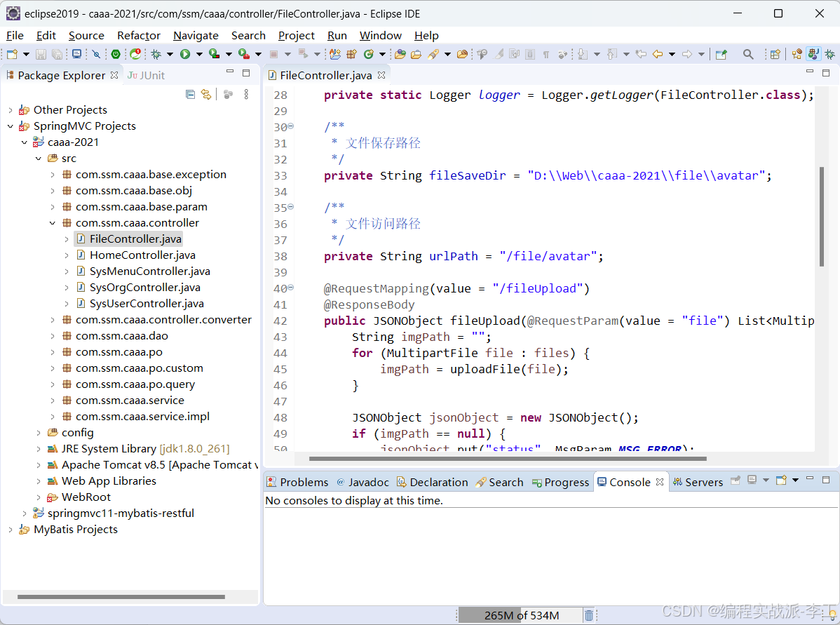Click the Save All toolbar icon
The height and width of the screenshot is (625, 840).
click(x=57, y=54)
